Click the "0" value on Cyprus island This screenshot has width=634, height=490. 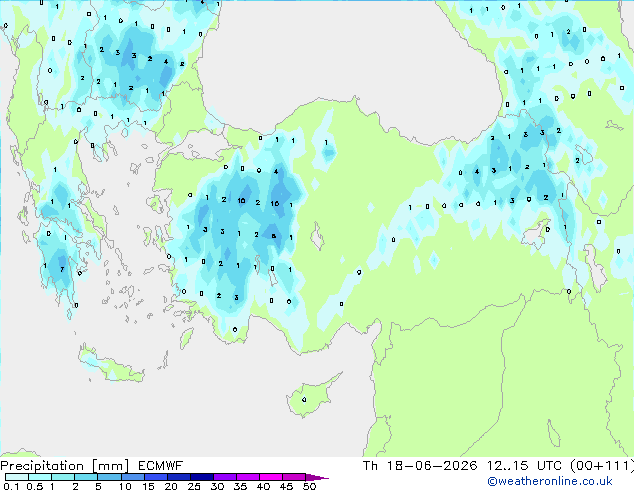click(x=304, y=400)
